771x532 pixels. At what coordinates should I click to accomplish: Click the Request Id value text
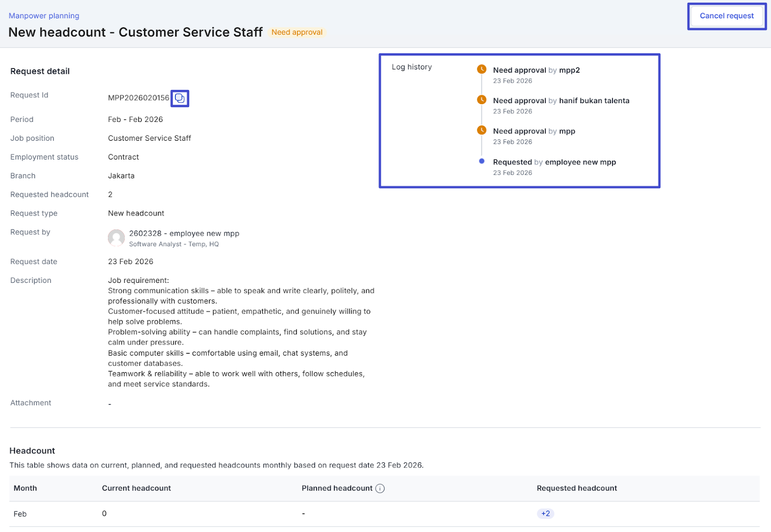click(138, 98)
